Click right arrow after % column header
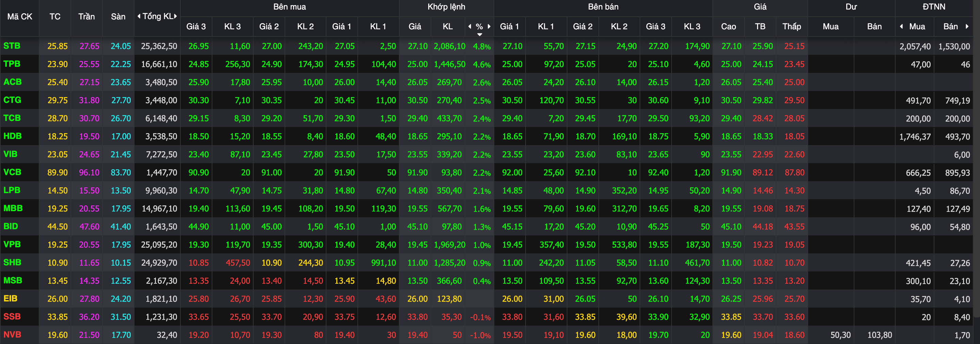This screenshot has height=344, width=980. click(x=489, y=26)
